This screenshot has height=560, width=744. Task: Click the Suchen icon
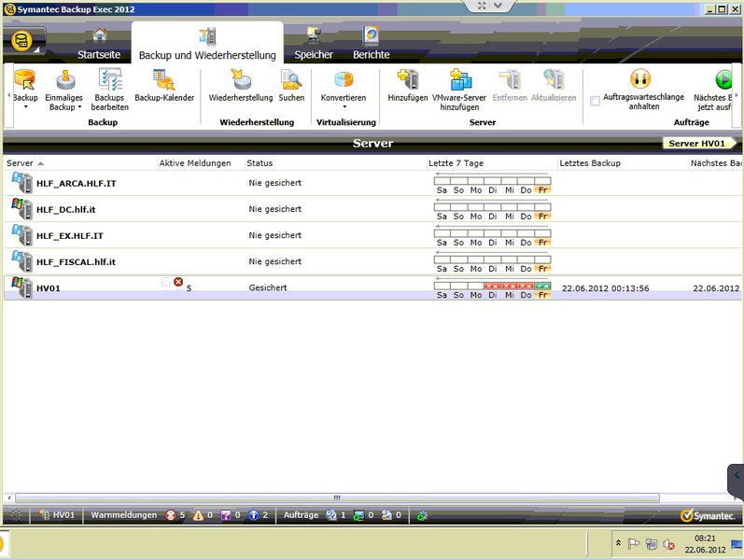tap(291, 79)
